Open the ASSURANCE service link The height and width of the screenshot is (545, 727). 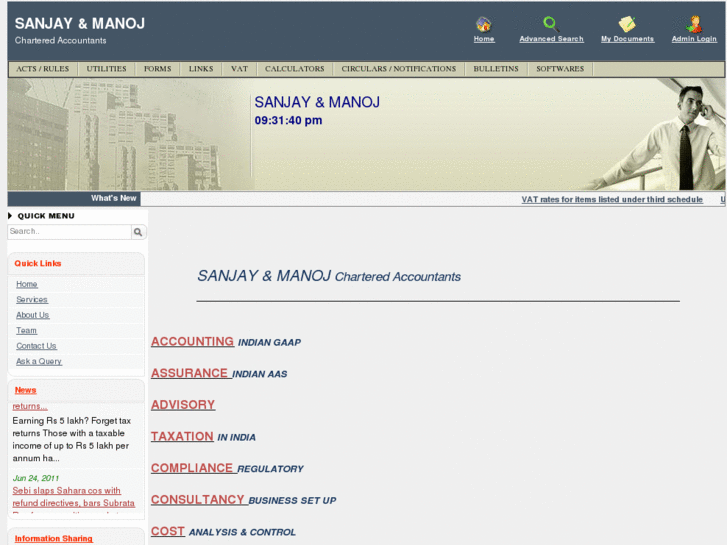click(x=190, y=373)
